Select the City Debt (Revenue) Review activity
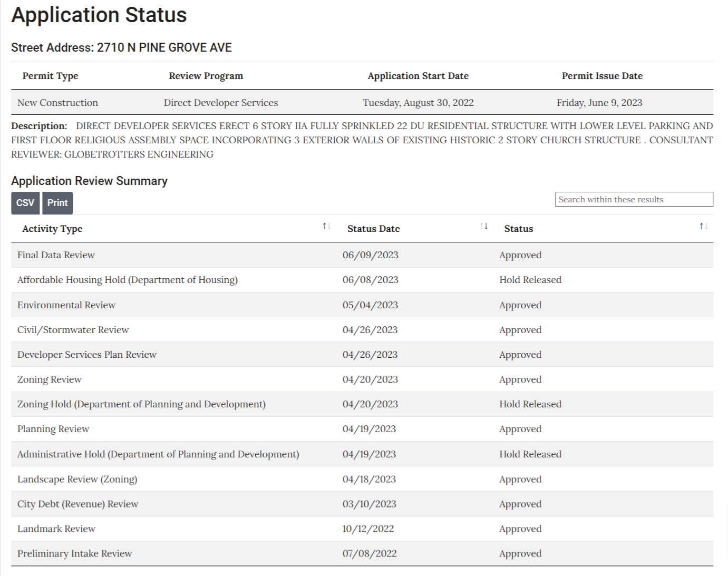 [78, 504]
